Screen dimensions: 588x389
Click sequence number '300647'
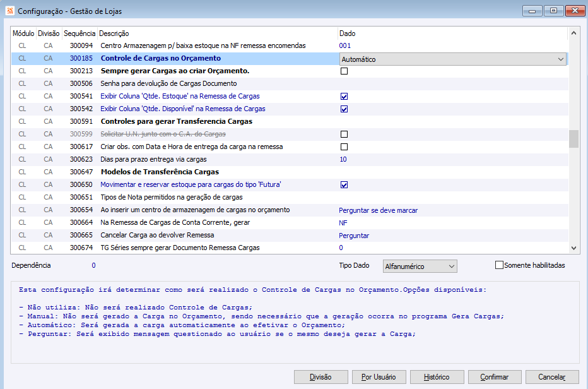pos(81,172)
